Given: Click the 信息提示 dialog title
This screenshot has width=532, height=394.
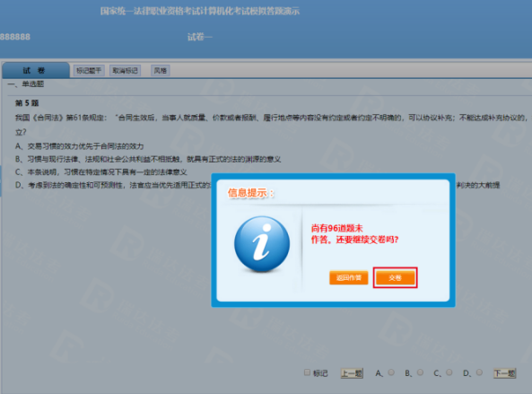Looking at the screenshot, I should [x=250, y=193].
